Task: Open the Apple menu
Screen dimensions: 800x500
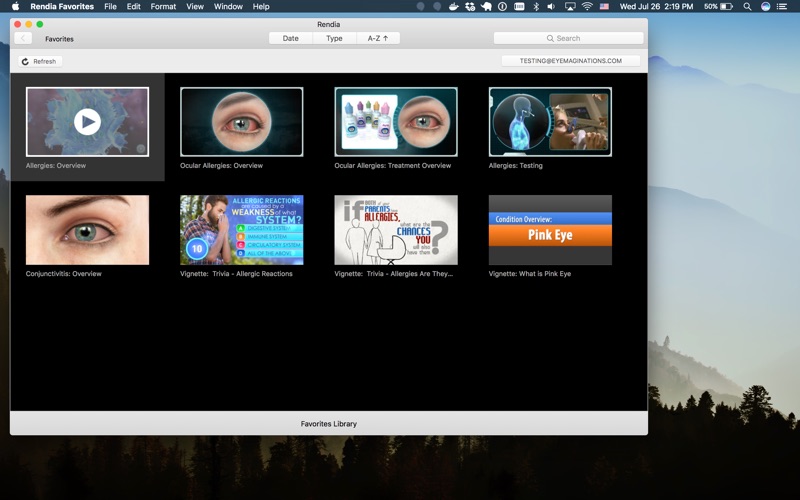Action: 15,7
